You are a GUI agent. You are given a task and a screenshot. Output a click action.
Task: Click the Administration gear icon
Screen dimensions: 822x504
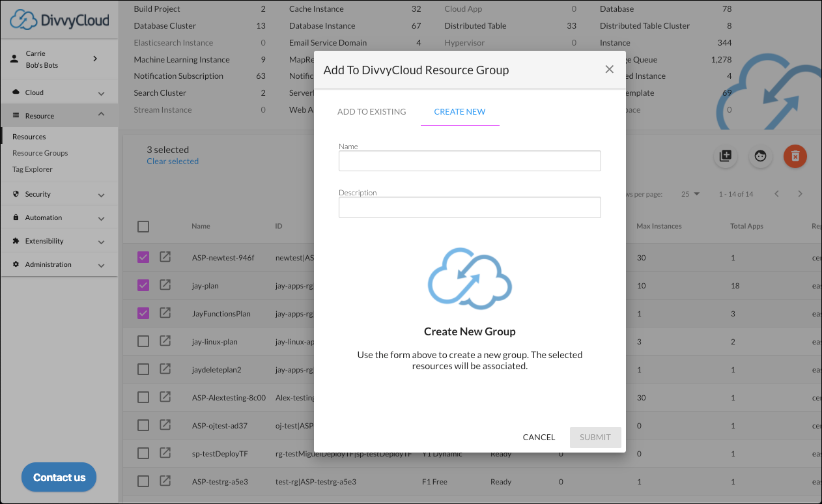click(x=16, y=264)
